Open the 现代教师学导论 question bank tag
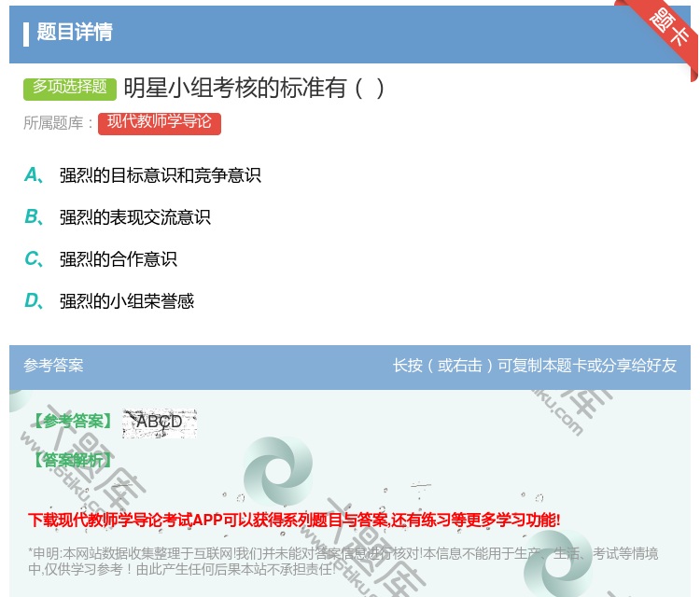 [x=160, y=123]
